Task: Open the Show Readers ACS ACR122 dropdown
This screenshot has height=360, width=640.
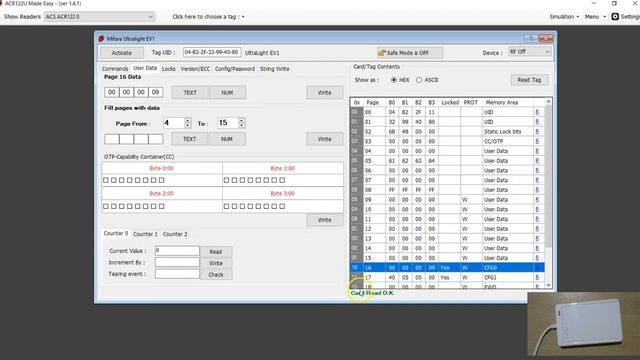Action: click(99, 17)
